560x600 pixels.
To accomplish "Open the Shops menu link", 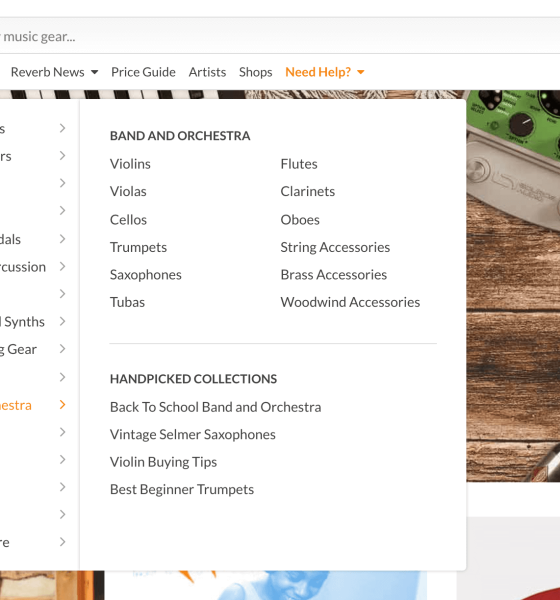I will tap(255, 72).
